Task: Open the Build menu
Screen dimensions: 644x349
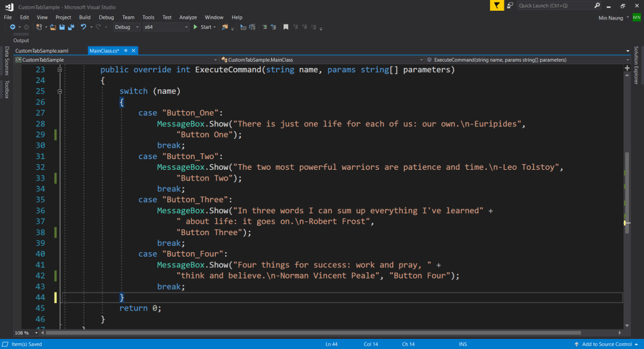Action: pyautogui.click(x=85, y=17)
